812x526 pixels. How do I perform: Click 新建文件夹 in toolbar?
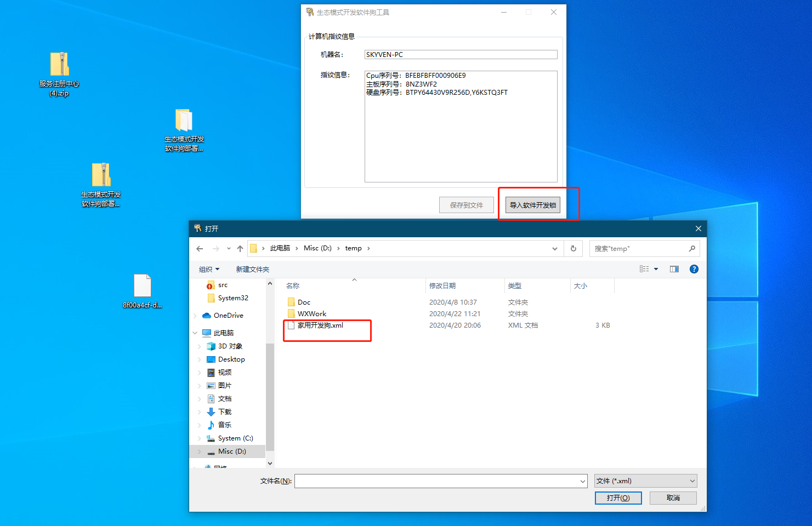coord(252,270)
